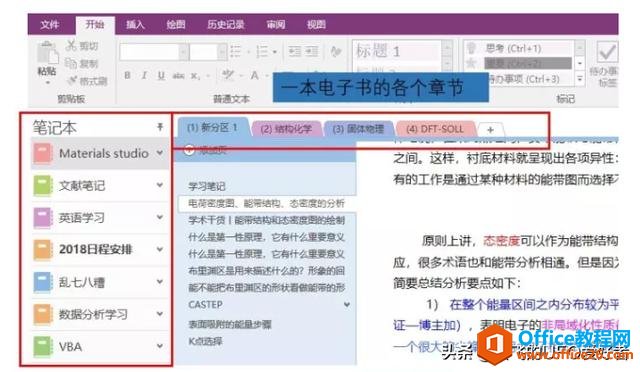The height and width of the screenshot is (372, 640).
Task: Open the font size dropdown
Action: (x=222, y=52)
